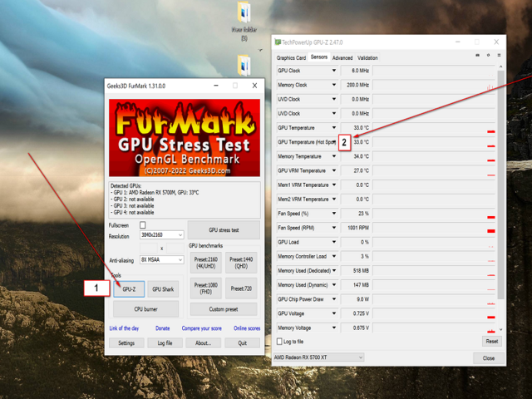Expand the GPU Clock sensor dropdown arrow

(x=334, y=71)
